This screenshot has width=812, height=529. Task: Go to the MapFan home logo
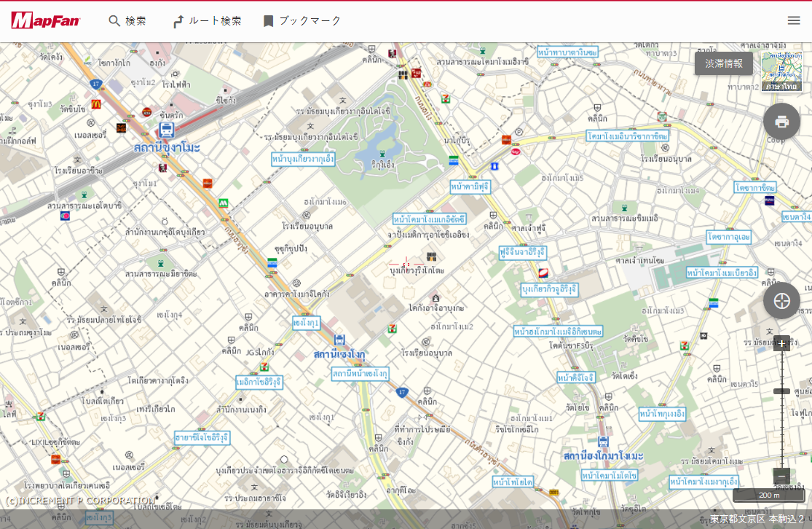coord(46,20)
